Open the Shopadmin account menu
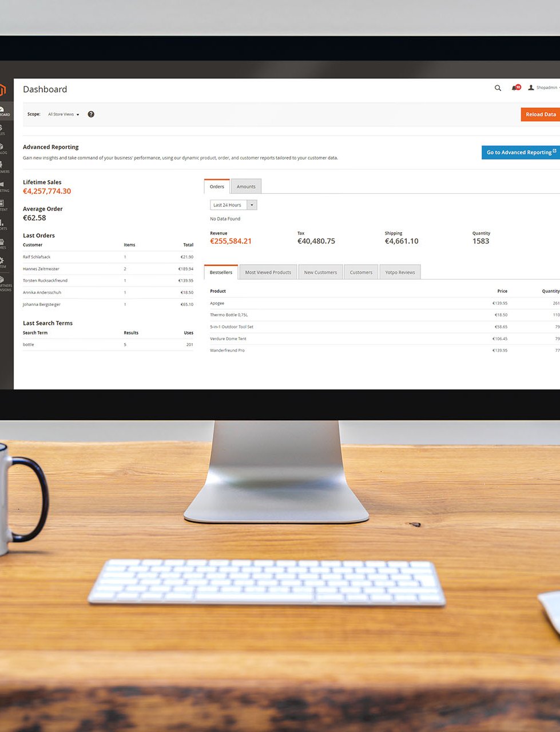Image resolution: width=560 pixels, height=732 pixels. (543, 87)
